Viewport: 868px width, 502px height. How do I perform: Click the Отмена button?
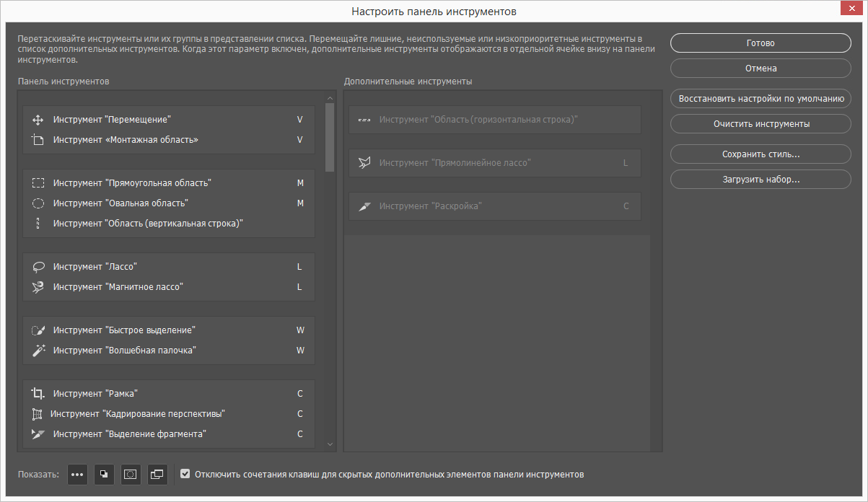pyautogui.click(x=760, y=69)
